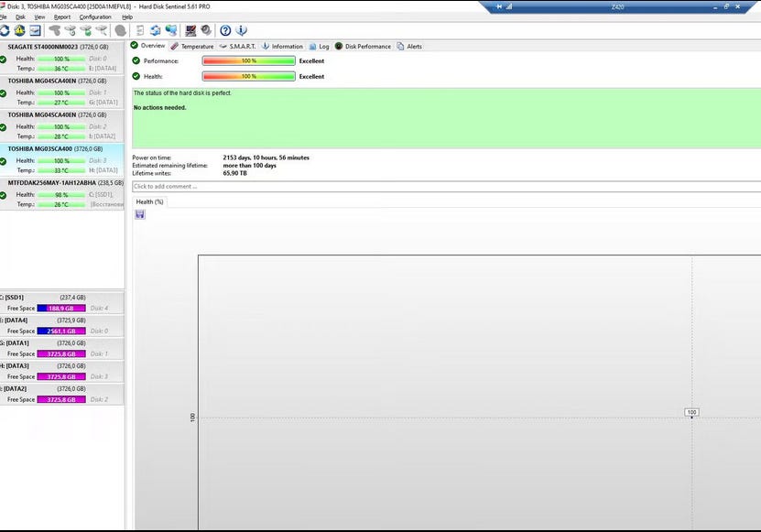
Task: Click pin icon in top remote bar
Action: click(x=499, y=6)
